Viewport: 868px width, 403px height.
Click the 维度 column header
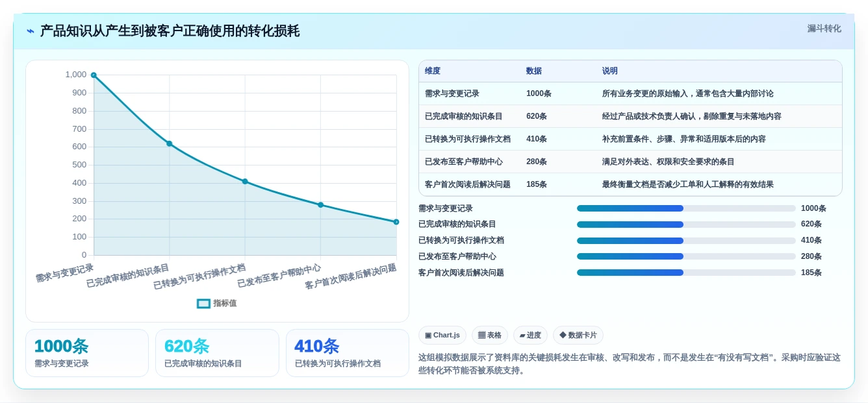(433, 71)
